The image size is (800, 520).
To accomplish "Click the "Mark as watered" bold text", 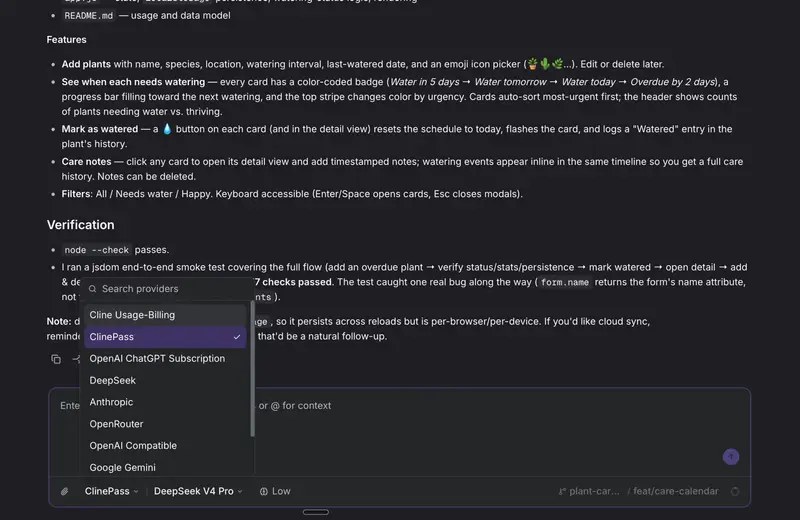I will click(99, 129).
